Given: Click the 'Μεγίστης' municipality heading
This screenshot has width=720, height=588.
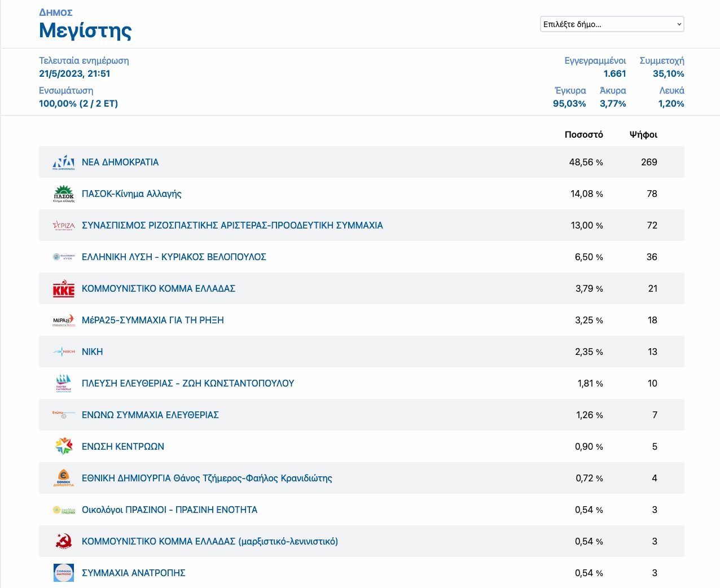Looking at the screenshot, I should [85, 30].
